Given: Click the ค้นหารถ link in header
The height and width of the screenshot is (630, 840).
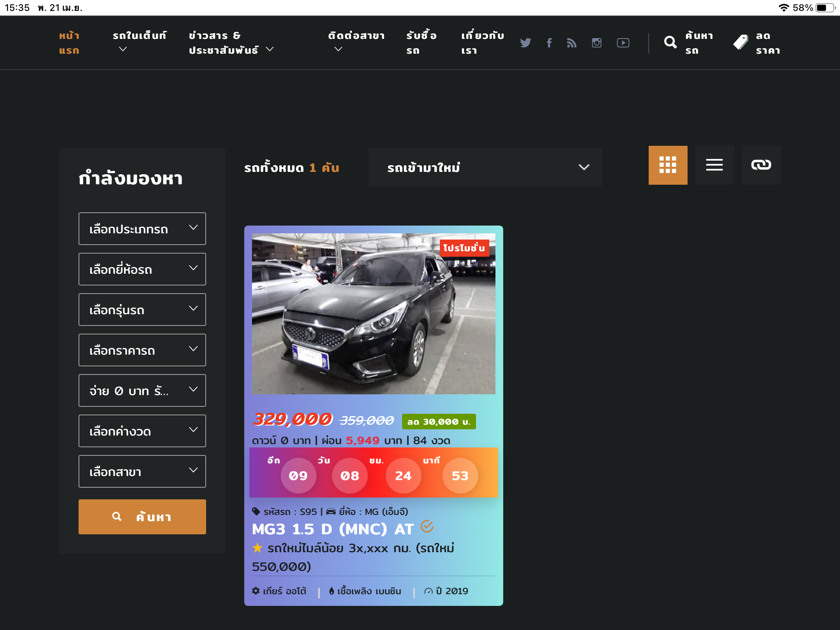Looking at the screenshot, I should tap(699, 43).
